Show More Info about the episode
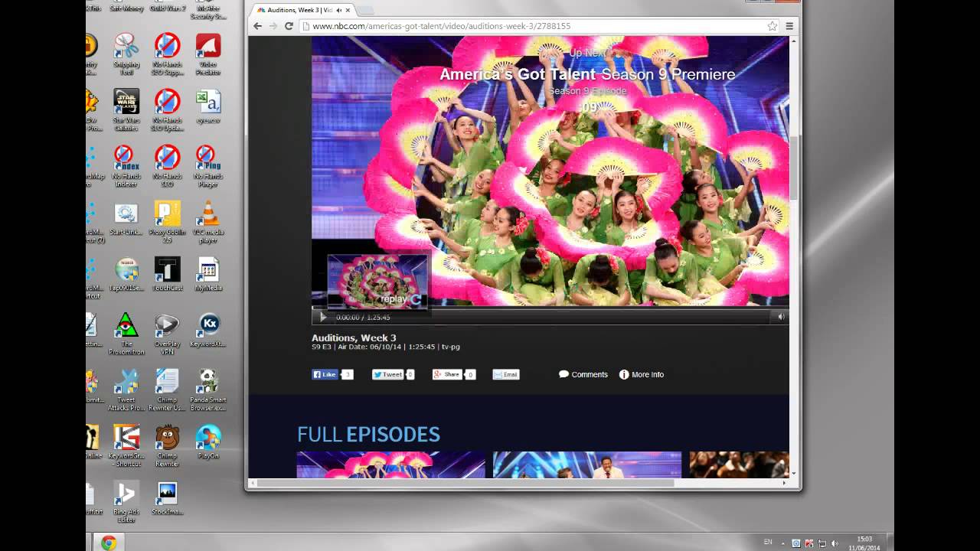This screenshot has width=980, height=551. tap(642, 374)
